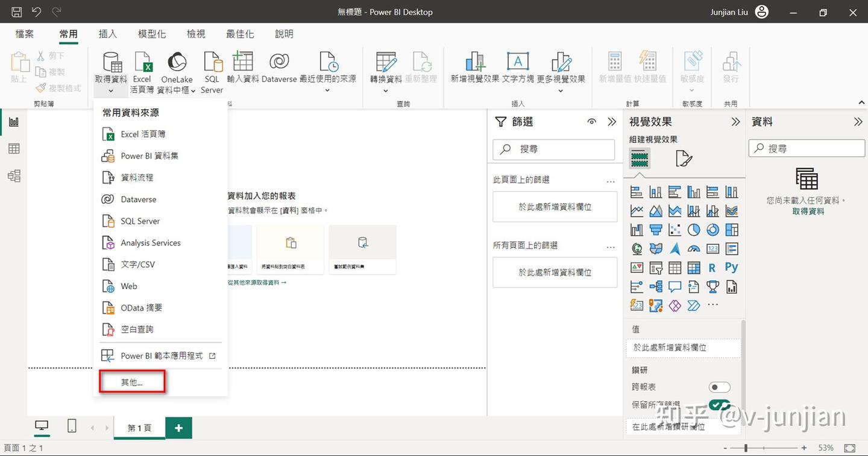Open options for 此頁面上的篩選
Viewport: 868px width, 456px height.
pos(610,180)
